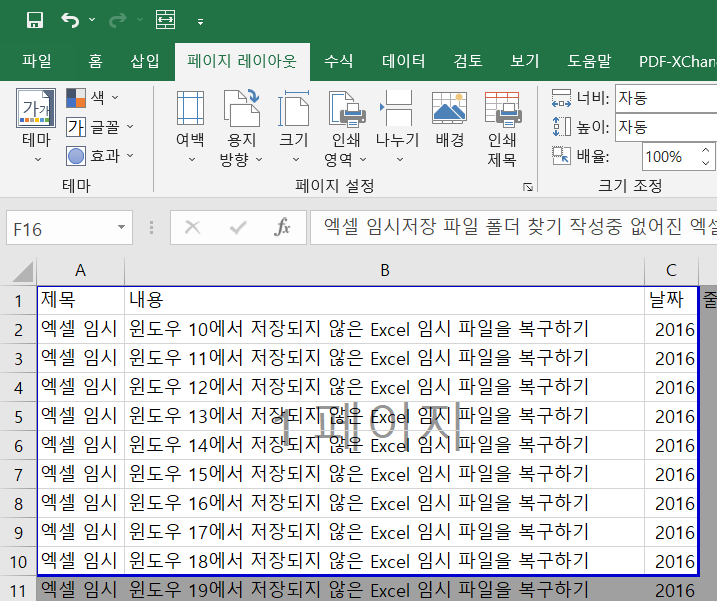Click the Enter checkmark icon in formula bar
This screenshot has width=717, height=601.
[x=238, y=227]
